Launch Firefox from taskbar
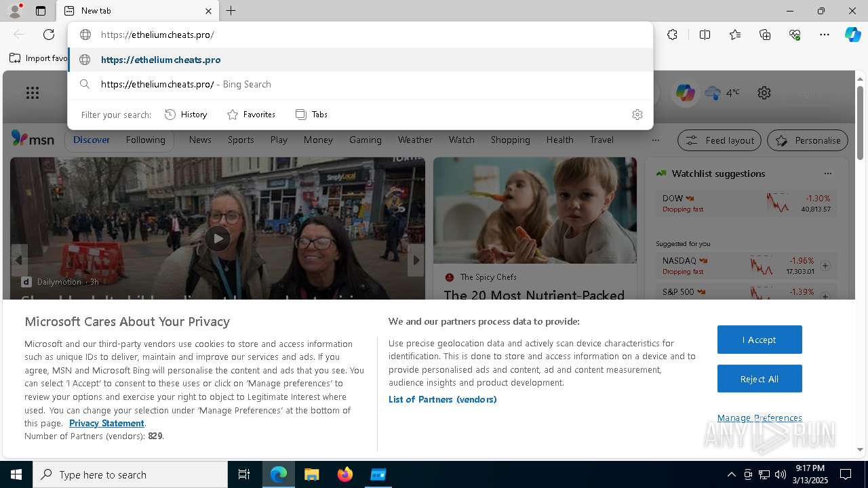 pyautogui.click(x=344, y=474)
